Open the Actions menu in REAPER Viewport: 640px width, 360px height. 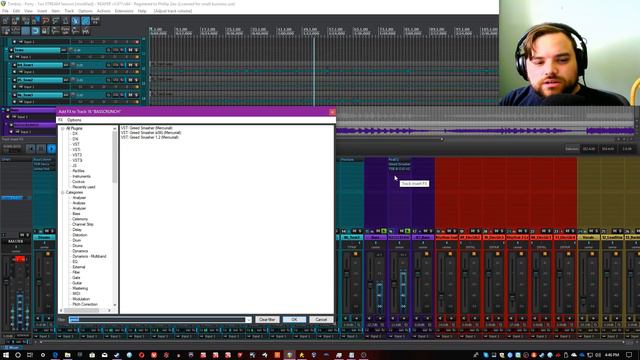coord(104,11)
